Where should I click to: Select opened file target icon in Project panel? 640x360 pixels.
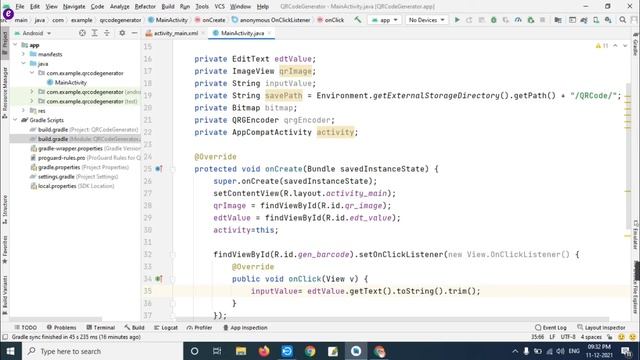pos(82,33)
